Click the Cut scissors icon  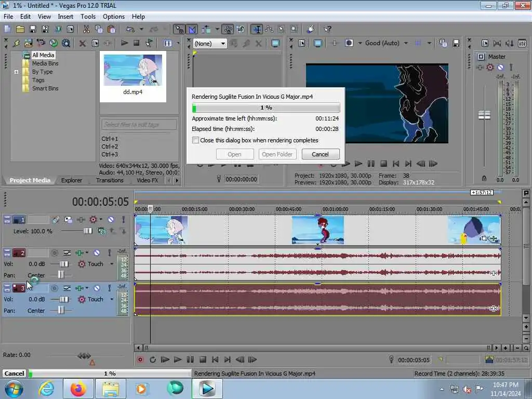(x=86, y=29)
